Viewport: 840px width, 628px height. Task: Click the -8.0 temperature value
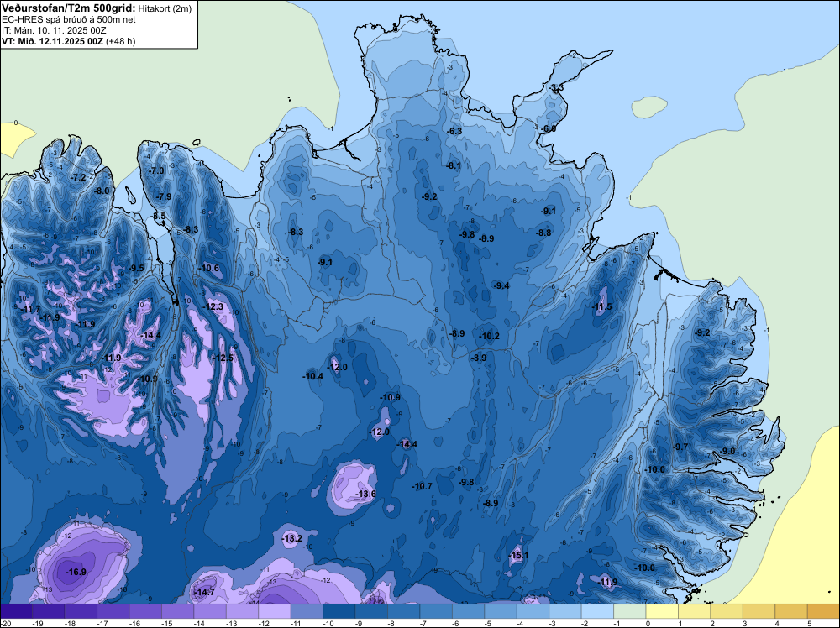coord(102,191)
